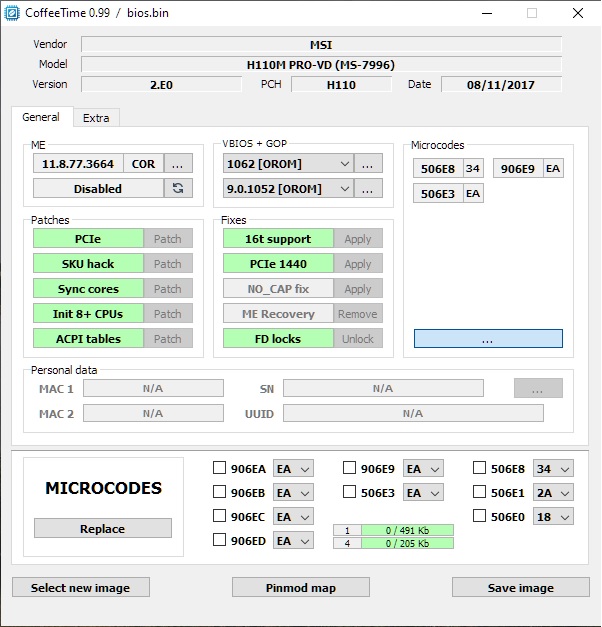Viewport: 602px width, 627px height.
Task: Click the SKU hack patch label
Action: coord(88,263)
